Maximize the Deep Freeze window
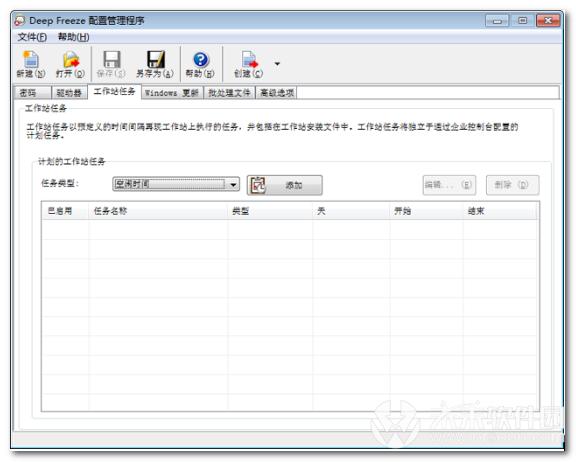Screen dimensions: 576x462 click(522, 21)
